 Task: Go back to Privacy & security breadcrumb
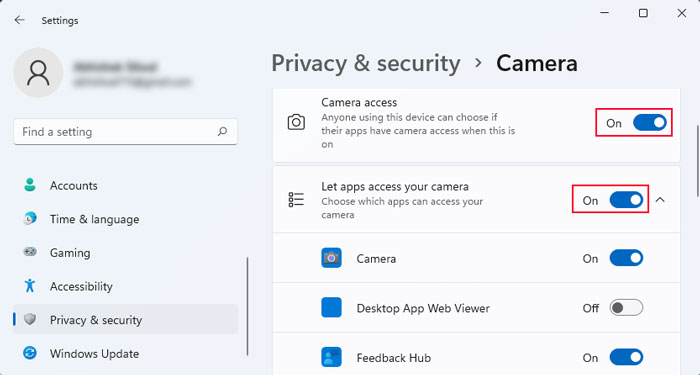coord(366,63)
